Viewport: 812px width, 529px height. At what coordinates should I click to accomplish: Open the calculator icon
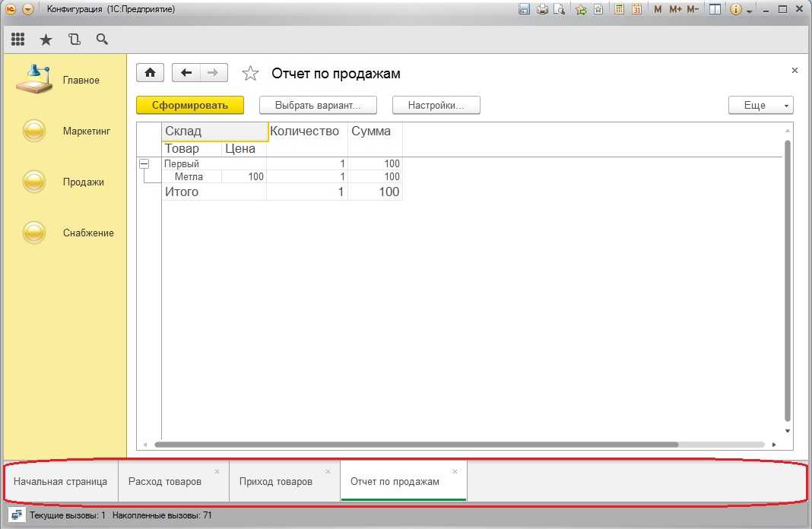pyautogui.click(x=620, y=10)
